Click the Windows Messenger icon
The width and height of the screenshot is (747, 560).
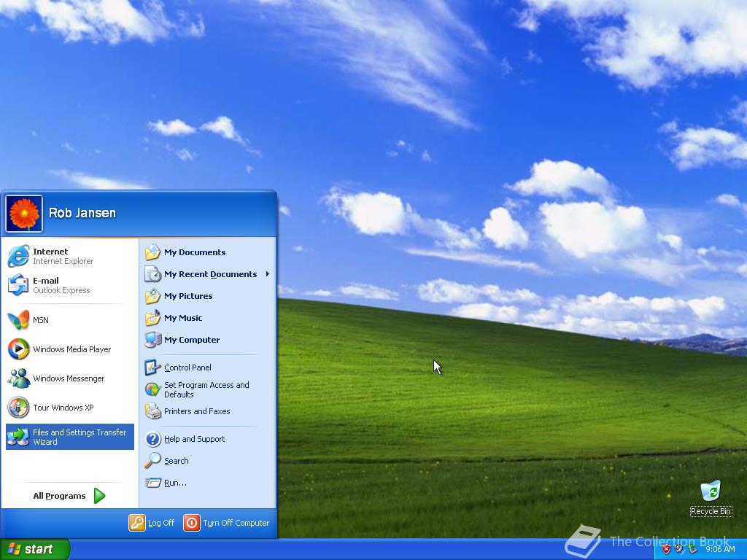click(18, 378)
